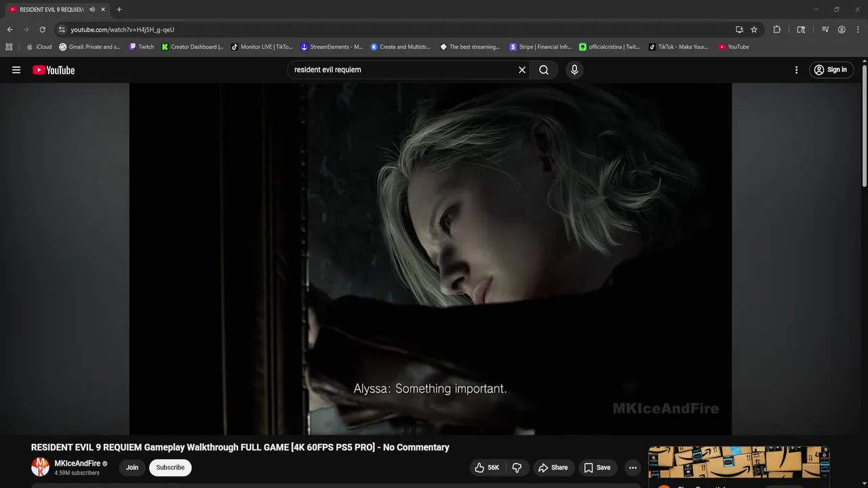Open the officialcristina Twitch bookmark
Viewport: 868px width, 488px height.
(x=610, y=47)
